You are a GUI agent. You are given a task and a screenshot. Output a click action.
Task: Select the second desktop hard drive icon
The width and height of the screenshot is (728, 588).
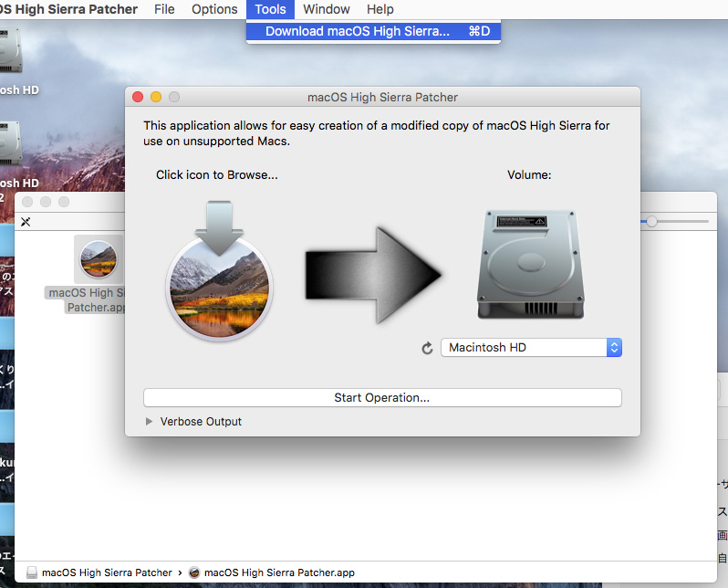pos(10,143)
